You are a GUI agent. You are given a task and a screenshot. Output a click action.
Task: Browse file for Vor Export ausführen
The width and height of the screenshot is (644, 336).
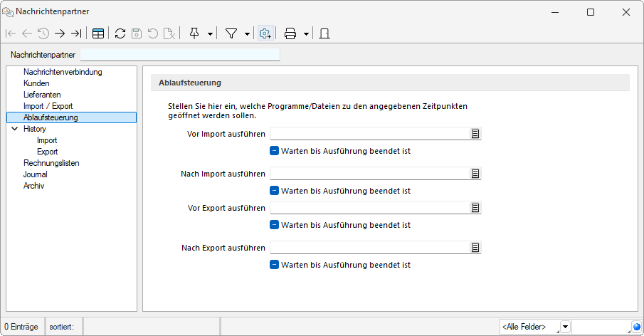point(475,208)
